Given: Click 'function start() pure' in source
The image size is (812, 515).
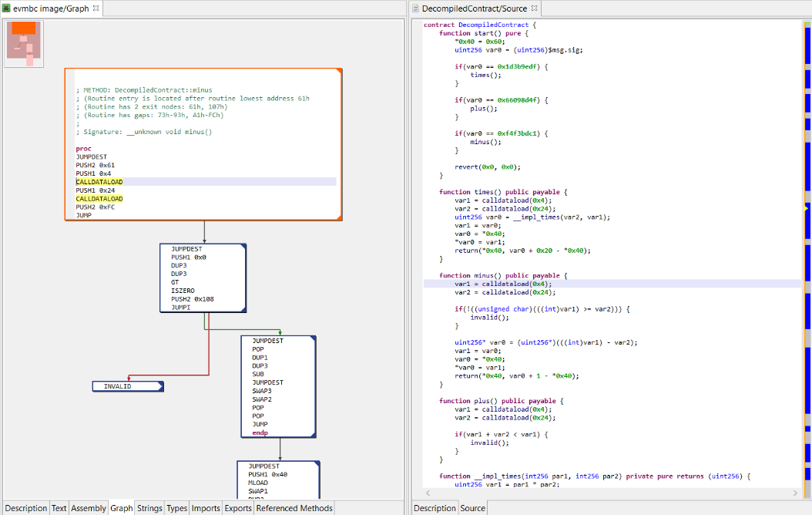Looking at the screenshot, I should [x=484, y=33].
